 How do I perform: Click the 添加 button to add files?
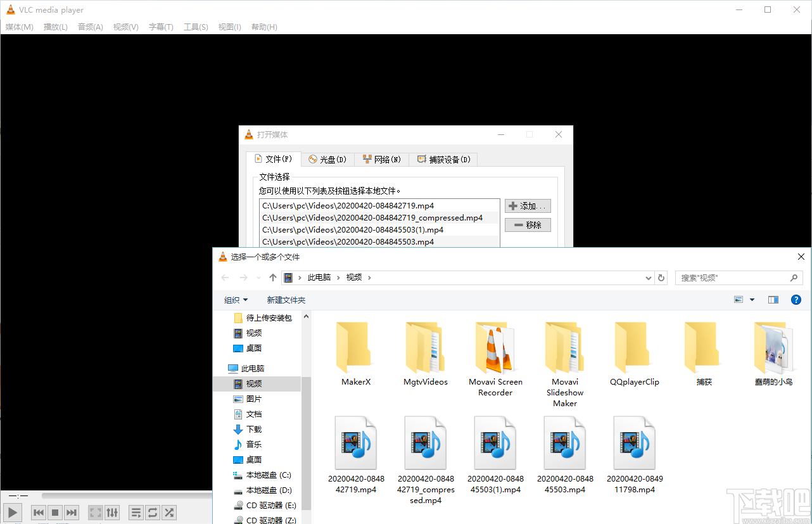528,205
